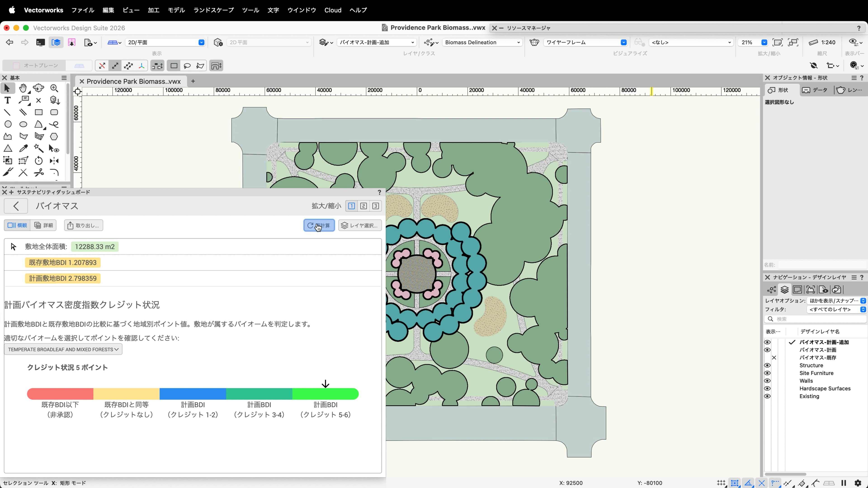Choose the Rectangle drawing tool

[x=38, y=113]
